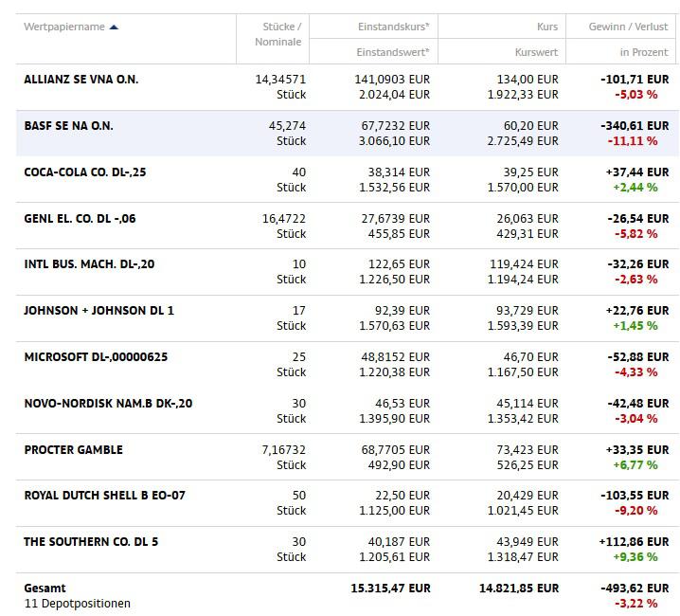Click Procter Gamble percentage +6,77 %

(635, 465)
